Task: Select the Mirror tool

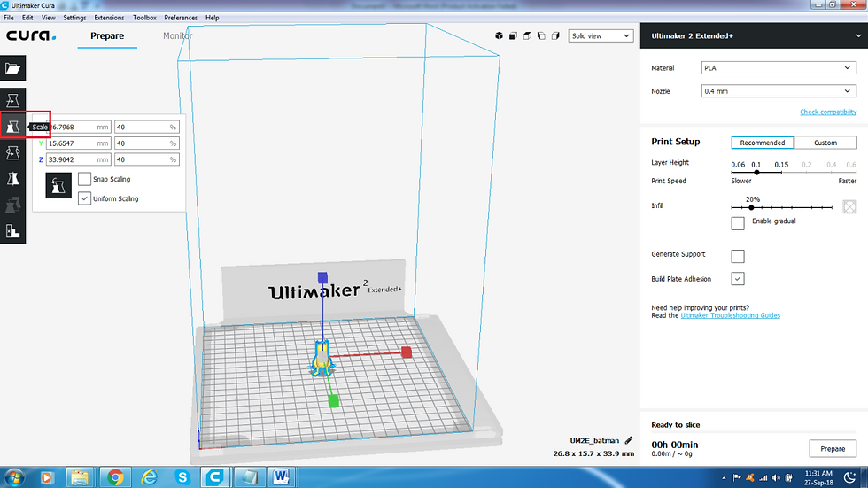Action: [12, 179]
